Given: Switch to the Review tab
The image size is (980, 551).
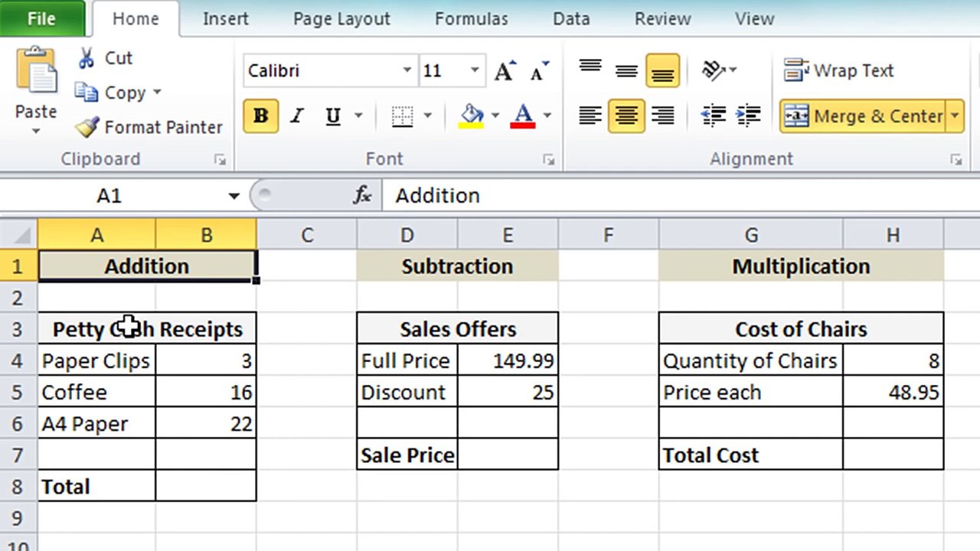Looking at the screenshot, I should point(662,19).
